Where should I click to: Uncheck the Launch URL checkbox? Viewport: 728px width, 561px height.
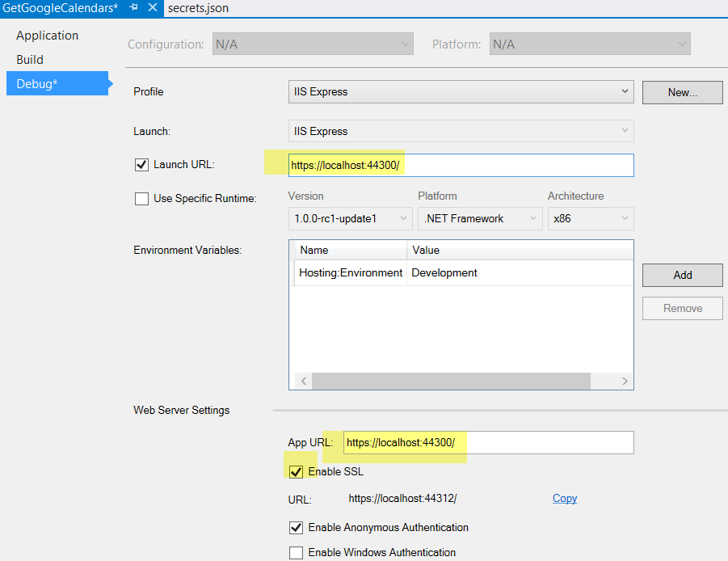click(141, 165)
